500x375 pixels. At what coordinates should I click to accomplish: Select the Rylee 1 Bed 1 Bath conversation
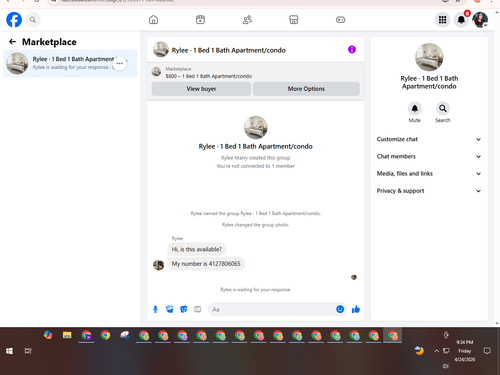70,63
